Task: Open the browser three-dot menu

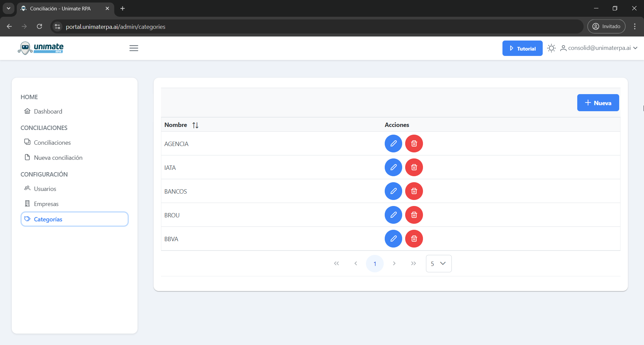Action: coord(635,26)
